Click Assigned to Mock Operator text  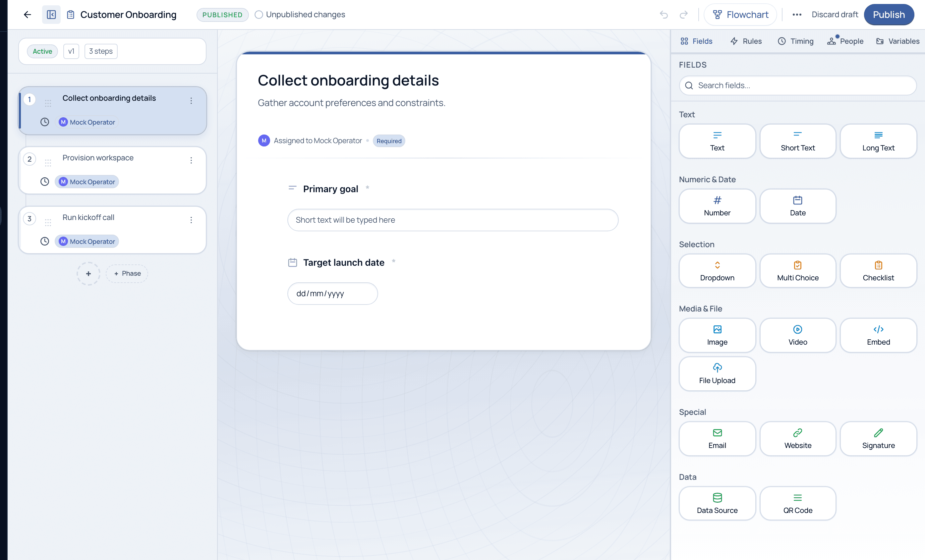tap(318, 141)
